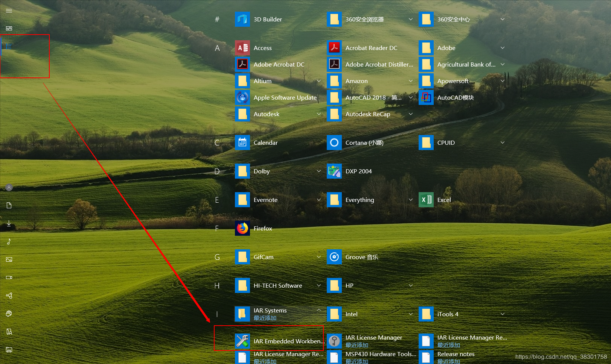The height and width of the screenshot is (364, 611).
Task: Open the Music sidebar icon
Action: [x=9, y=241]
